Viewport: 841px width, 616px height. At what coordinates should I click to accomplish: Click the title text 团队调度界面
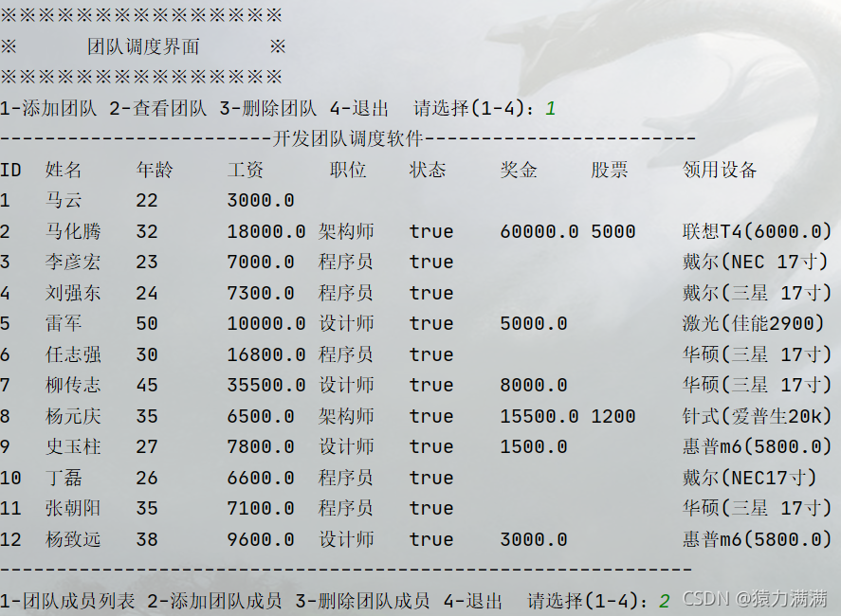point(143,46)
